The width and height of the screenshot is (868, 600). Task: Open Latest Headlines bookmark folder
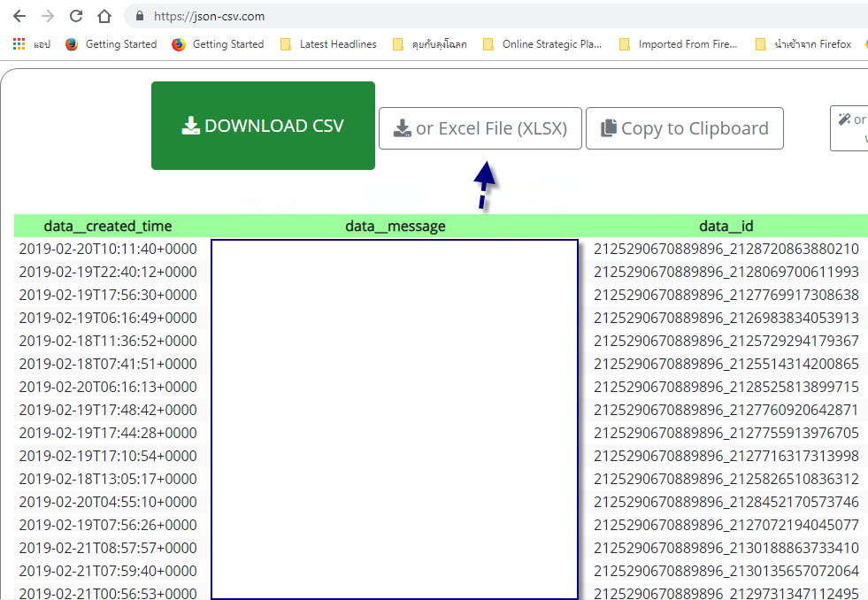tap(328, 43)
